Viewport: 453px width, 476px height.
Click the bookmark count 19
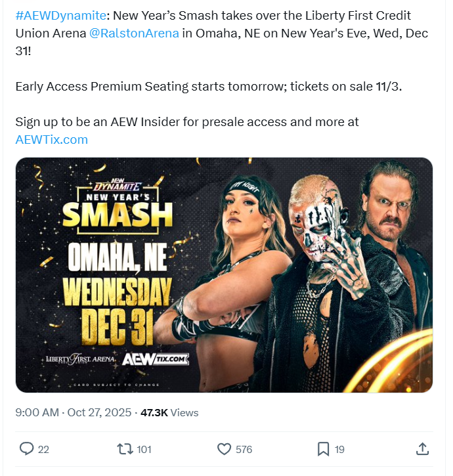339,450
